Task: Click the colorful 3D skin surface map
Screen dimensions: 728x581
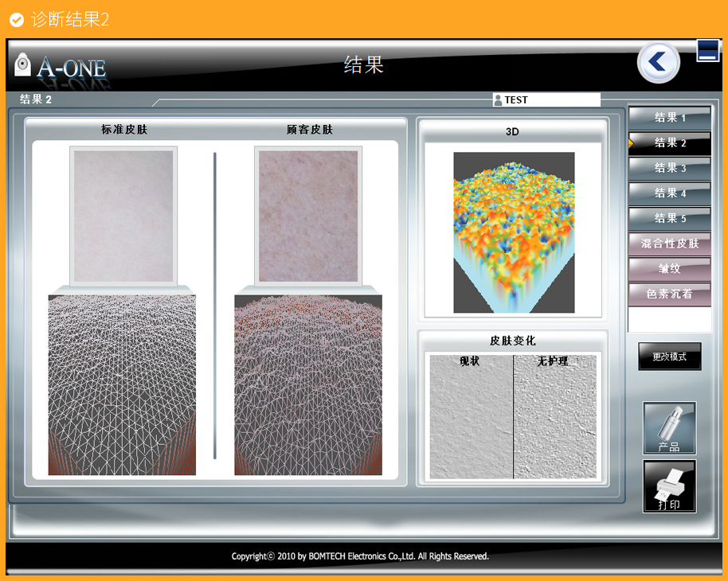Action: pyautogui.click(x=514, y=232)
